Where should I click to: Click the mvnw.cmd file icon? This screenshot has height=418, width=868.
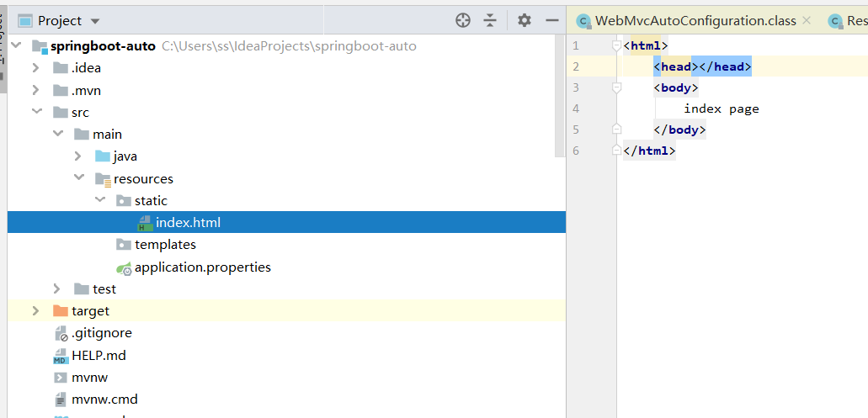(x=61, y=399)
